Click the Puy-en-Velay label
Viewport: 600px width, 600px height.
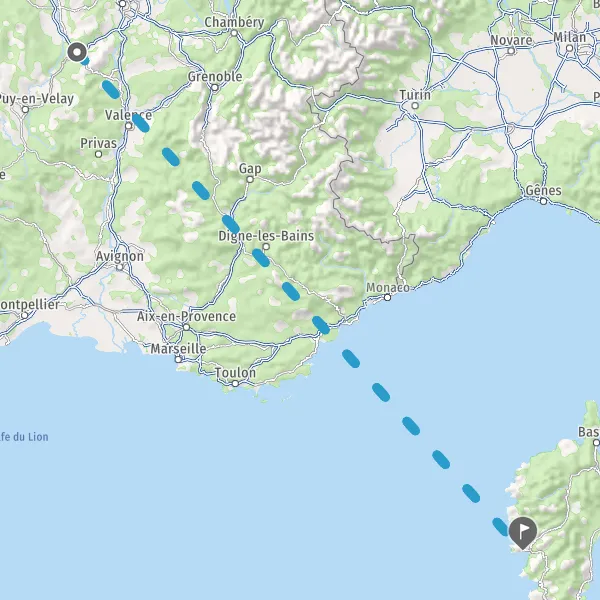[36, 99]
